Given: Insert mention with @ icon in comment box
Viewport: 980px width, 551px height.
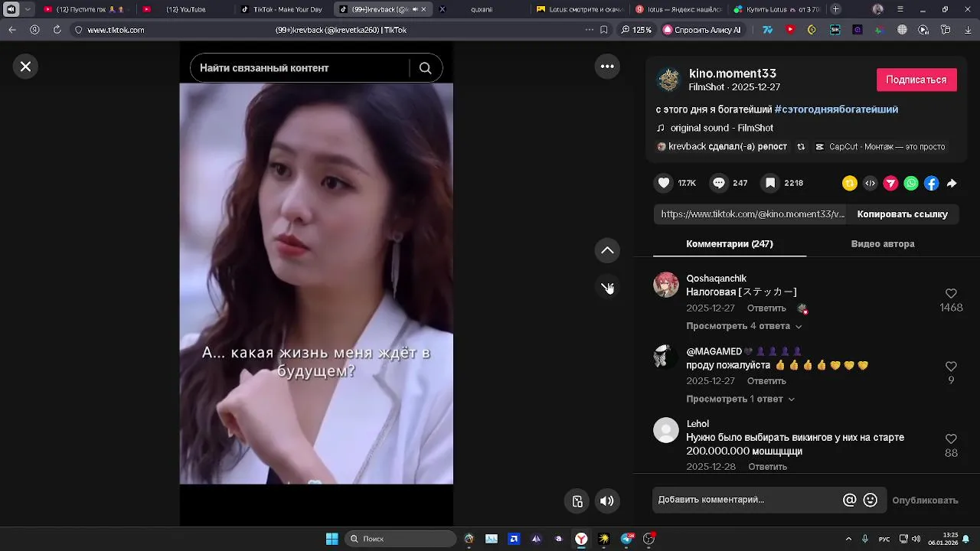Looking at the screenshot, I should point(849,500).
